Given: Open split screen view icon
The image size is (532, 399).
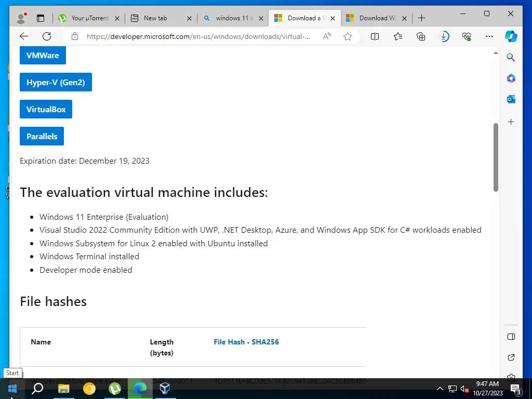Looking at the screenshot, I should (x=375, y=36).
